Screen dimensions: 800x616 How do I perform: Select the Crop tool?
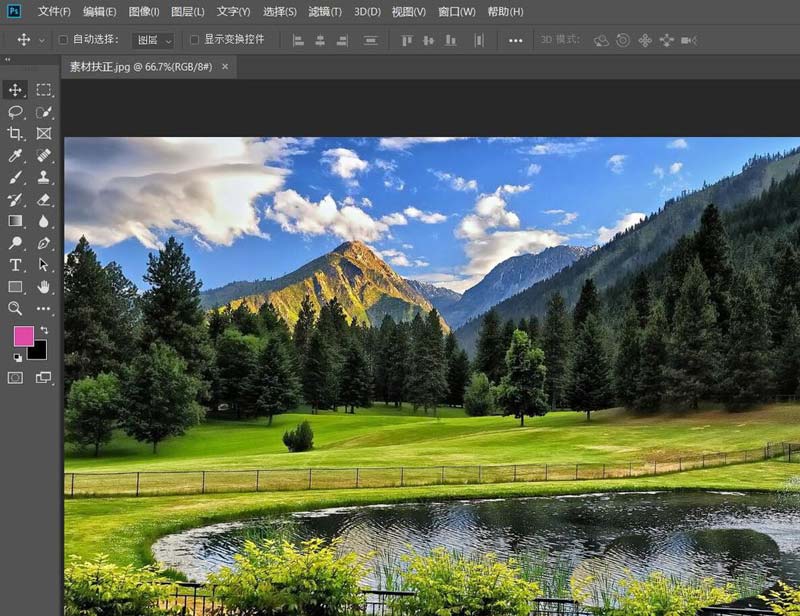[15, 134]
